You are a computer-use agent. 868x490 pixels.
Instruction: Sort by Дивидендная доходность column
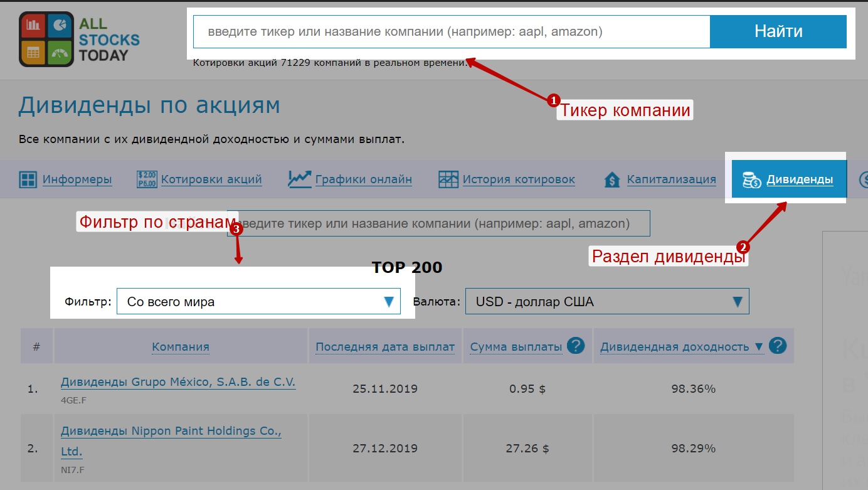[674, 347]
